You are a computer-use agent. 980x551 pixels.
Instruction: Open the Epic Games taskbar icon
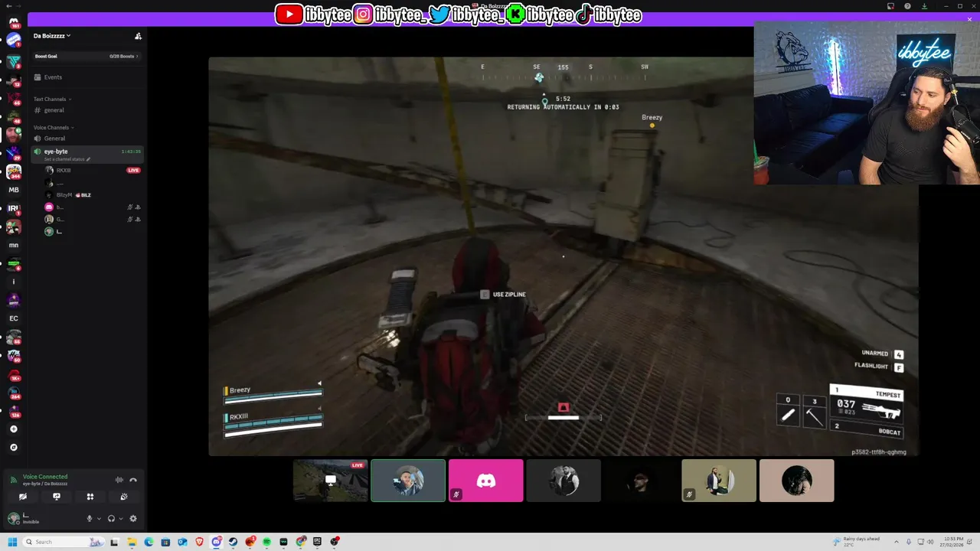[317, 542]
